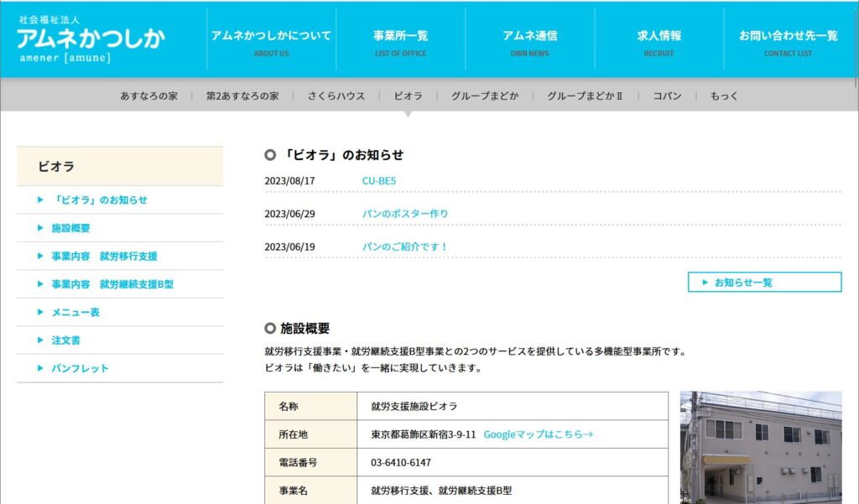Open the CU-BE5 news article
The height and width of the screenshot is (504, 859).
378,180
